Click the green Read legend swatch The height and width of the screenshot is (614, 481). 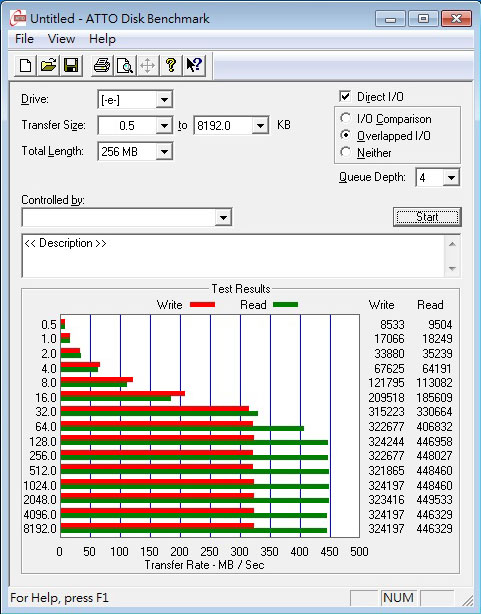click(x=286, y=304)
